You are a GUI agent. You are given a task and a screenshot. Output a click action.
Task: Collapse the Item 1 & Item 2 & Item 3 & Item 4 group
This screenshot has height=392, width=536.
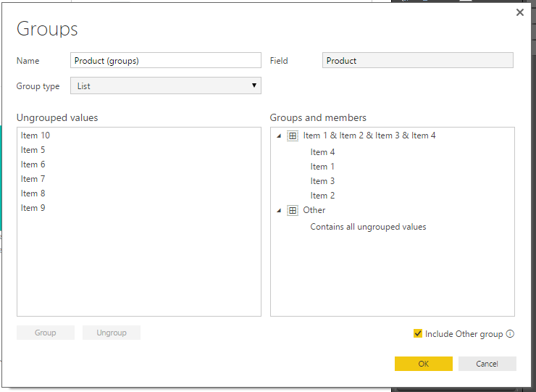click(279, 135)
